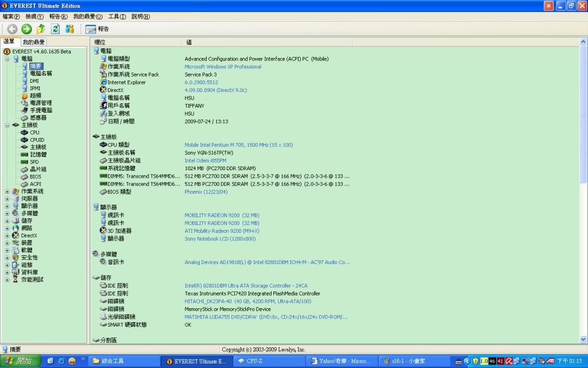Viewport: 588px width, 368px height.
Task: Open the 感應器 sensor tree item
Action: (38, 117)
